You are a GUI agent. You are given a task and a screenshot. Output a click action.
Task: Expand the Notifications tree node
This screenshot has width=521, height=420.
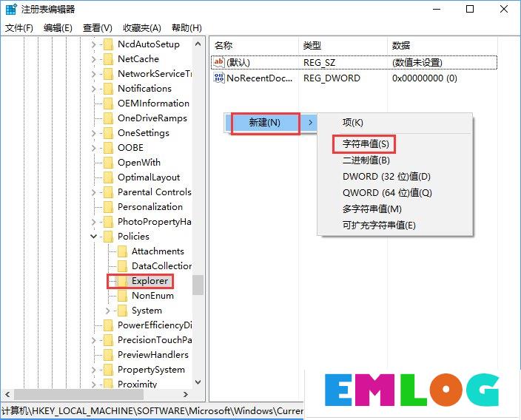[94, 89]
